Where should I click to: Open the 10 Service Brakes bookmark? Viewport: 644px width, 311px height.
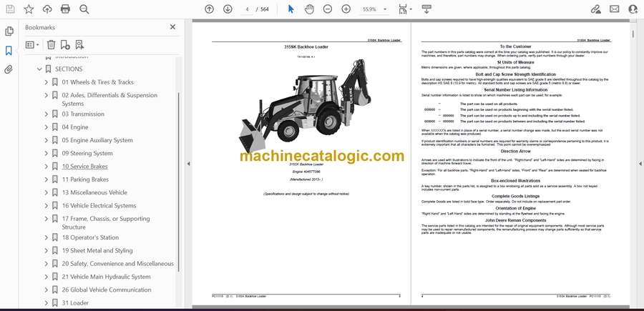click(x=84, y=167)
